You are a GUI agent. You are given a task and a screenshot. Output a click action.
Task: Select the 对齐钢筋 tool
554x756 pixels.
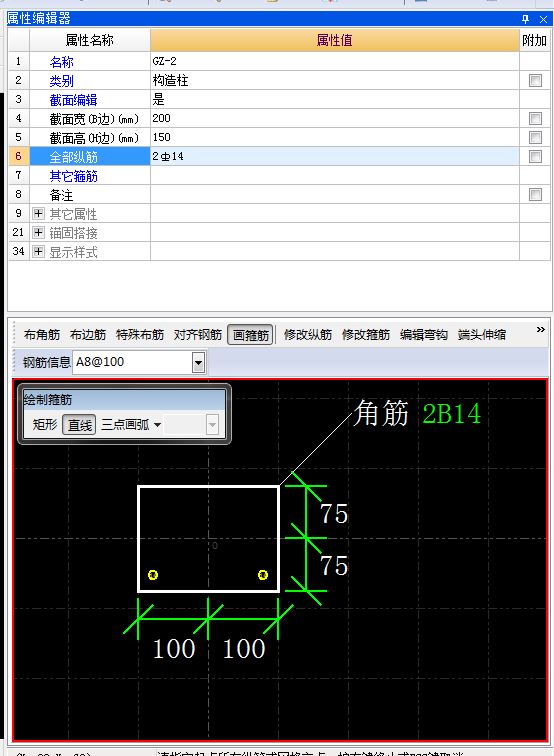click(198, 335)
